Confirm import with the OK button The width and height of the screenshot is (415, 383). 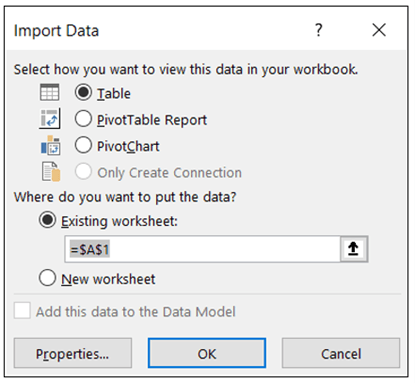(207, 353)
